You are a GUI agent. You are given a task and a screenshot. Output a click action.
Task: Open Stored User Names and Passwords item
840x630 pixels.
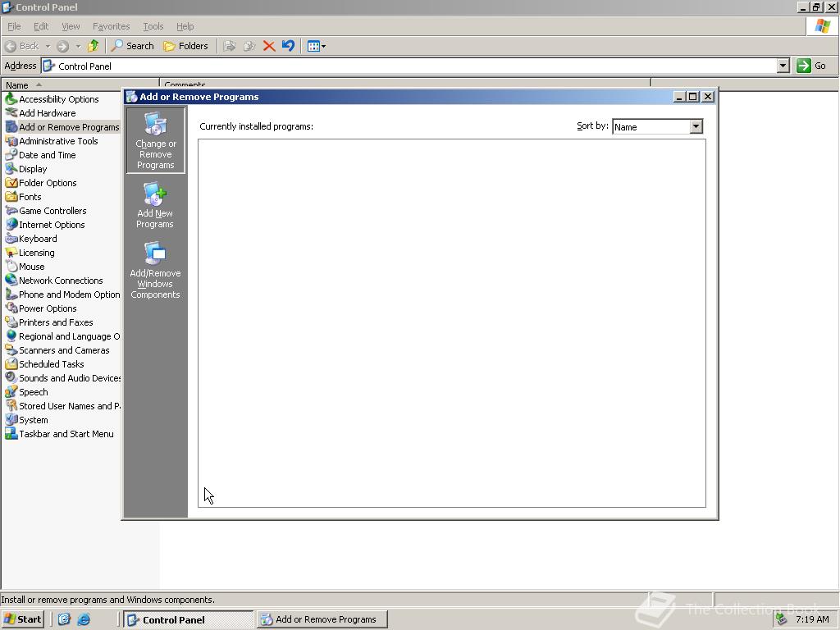62,405
